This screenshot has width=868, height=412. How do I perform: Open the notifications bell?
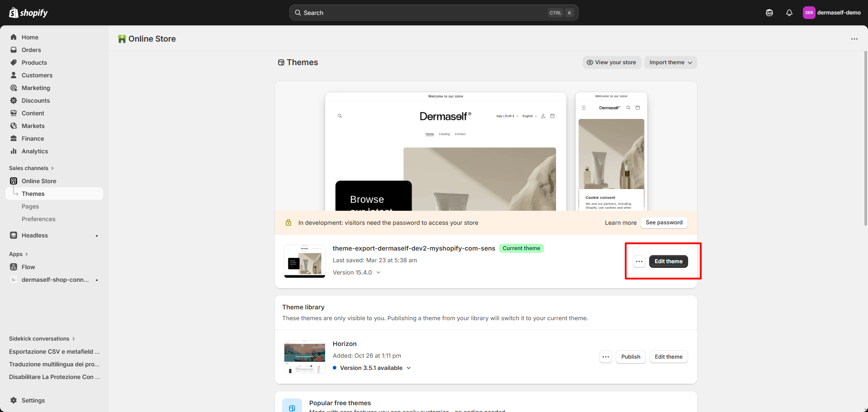[789, 13]
